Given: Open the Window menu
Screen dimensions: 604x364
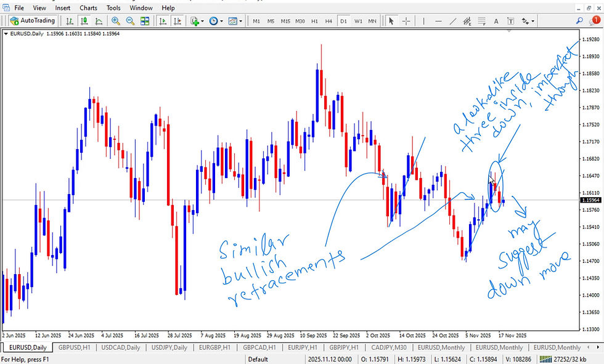Looking at the screenshot, I should (141, 7).
